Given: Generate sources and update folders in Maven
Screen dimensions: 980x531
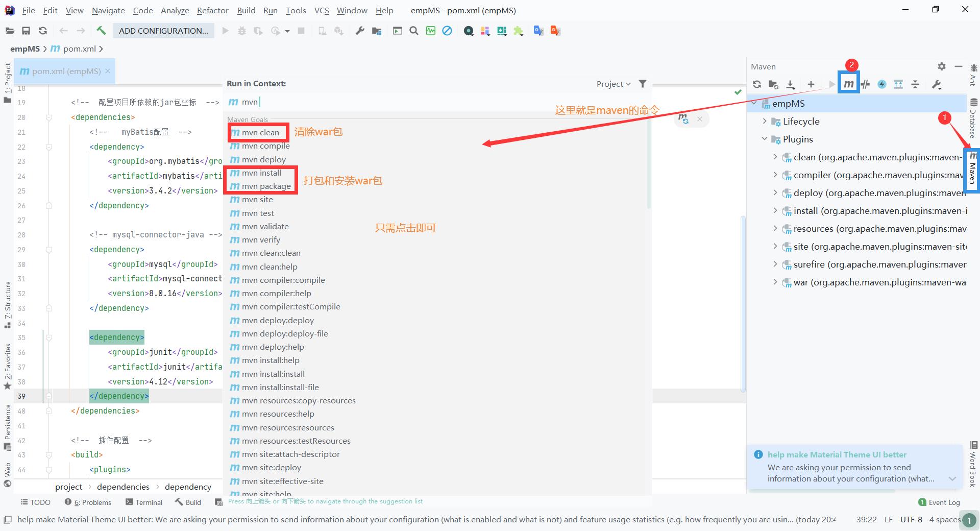Looking at the screenshot, I should pos(774,84).
